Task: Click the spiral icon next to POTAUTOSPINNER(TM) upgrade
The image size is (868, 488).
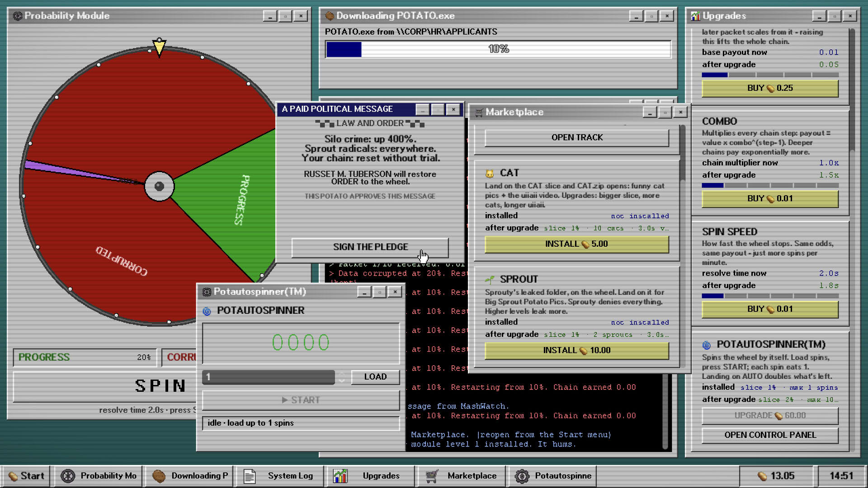Action: [x=707, y=345]
